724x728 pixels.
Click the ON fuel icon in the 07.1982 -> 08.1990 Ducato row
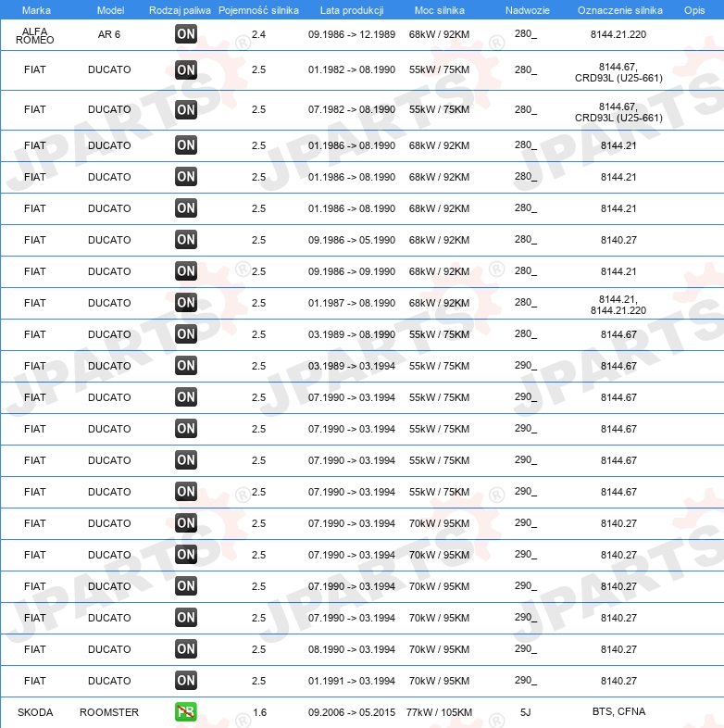pyautogui.click(x=186, y=109)
